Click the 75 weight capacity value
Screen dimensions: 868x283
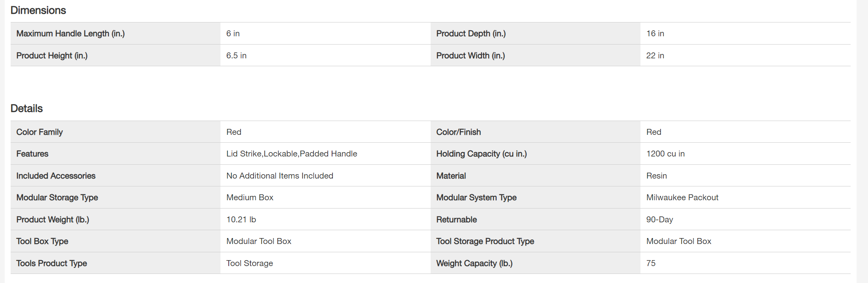coord(651,263)
